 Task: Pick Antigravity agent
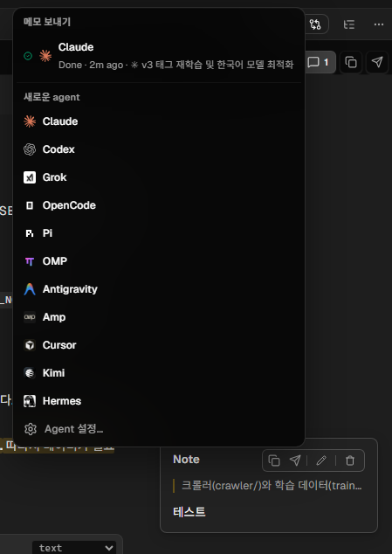tap(159, 289)
